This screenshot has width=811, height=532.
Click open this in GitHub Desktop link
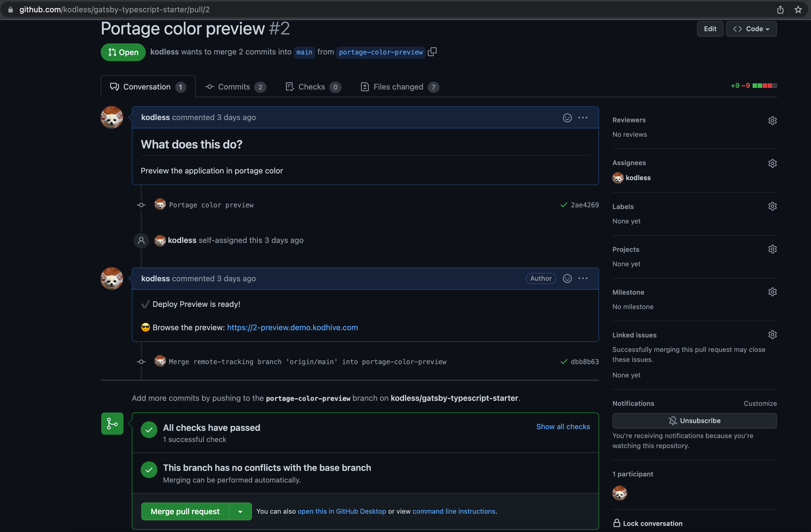[342, 511]
